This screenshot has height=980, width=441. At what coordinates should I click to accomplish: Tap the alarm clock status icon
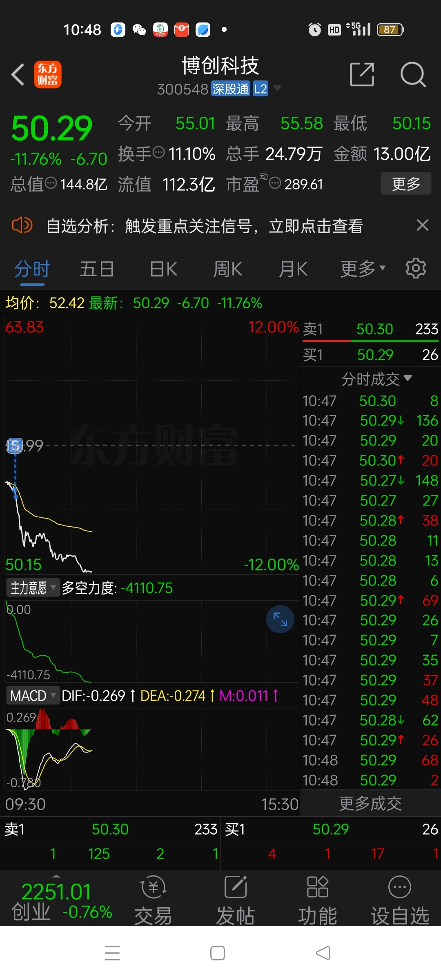314,29
